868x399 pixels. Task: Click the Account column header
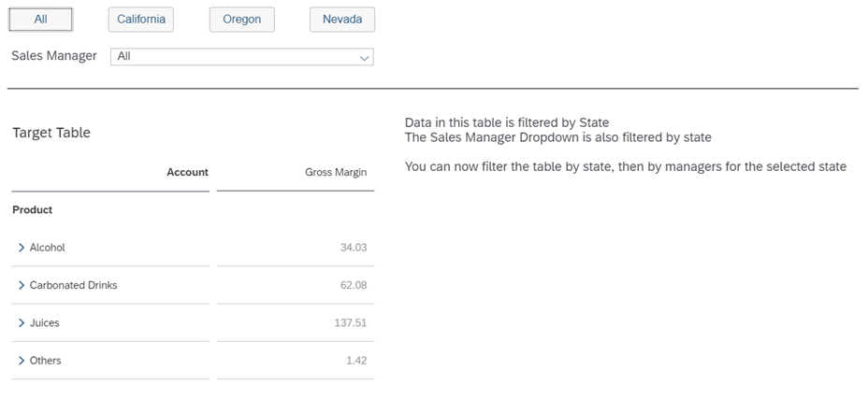click(x=187, y=172)
